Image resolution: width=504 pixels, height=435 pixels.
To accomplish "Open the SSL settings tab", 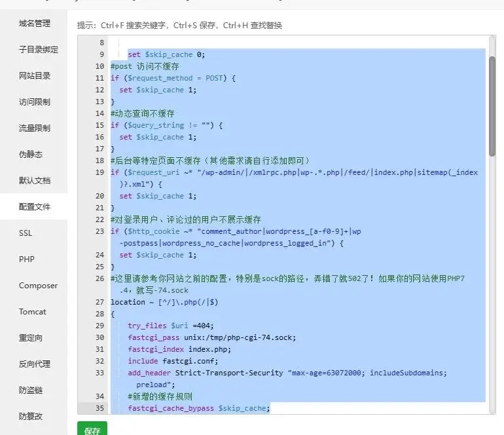I will coord(26,233).
